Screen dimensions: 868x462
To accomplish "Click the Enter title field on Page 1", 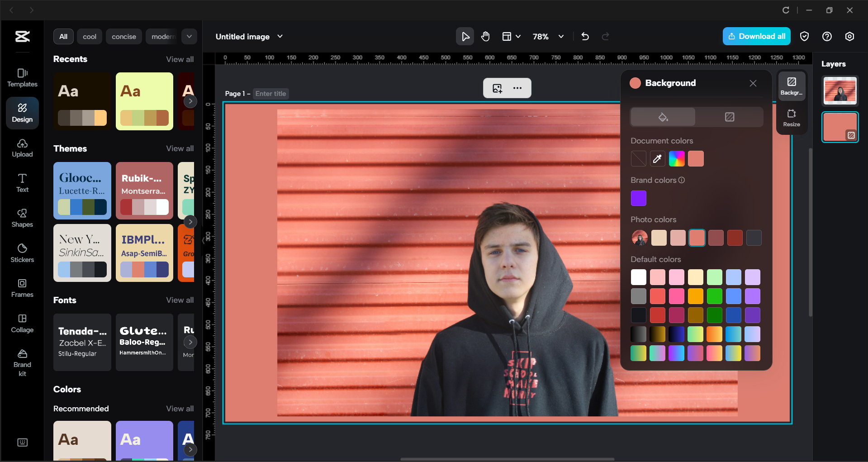I will click(x=270, y=93).
